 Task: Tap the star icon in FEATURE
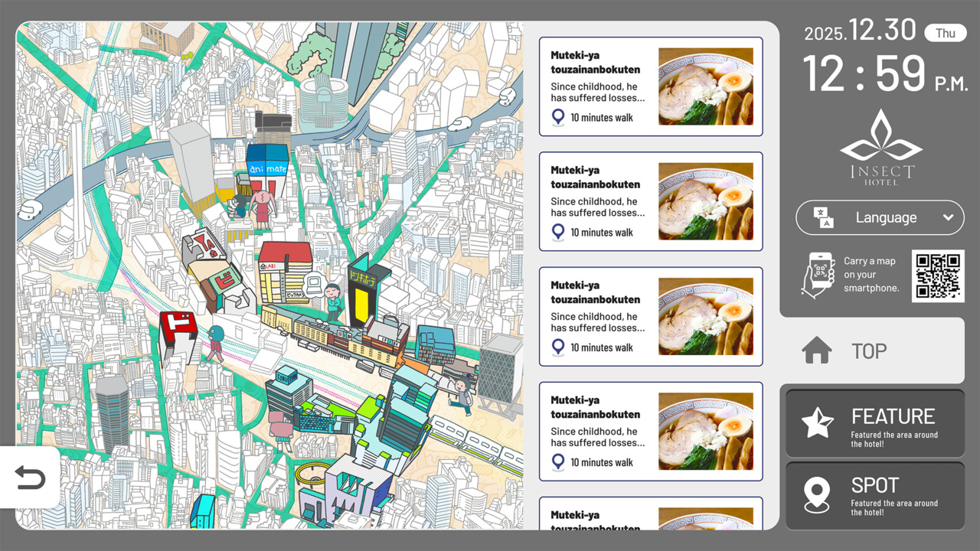[x=817, y=422]
